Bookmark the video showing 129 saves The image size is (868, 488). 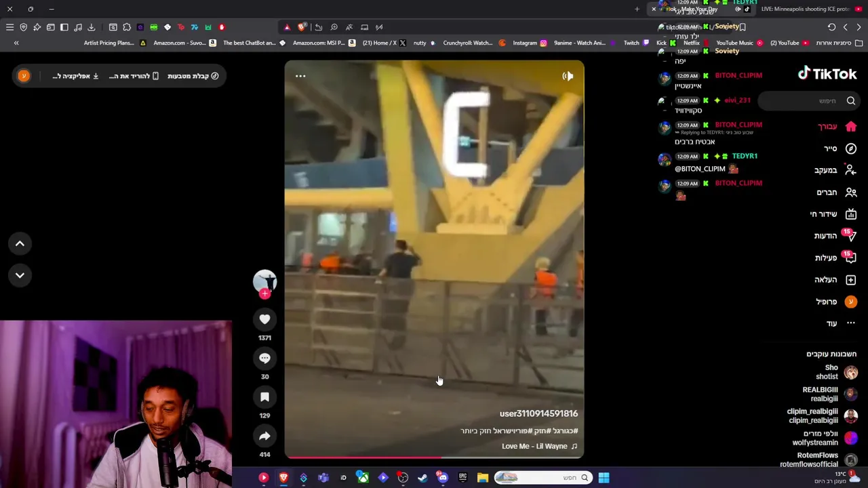coord(264,397)
